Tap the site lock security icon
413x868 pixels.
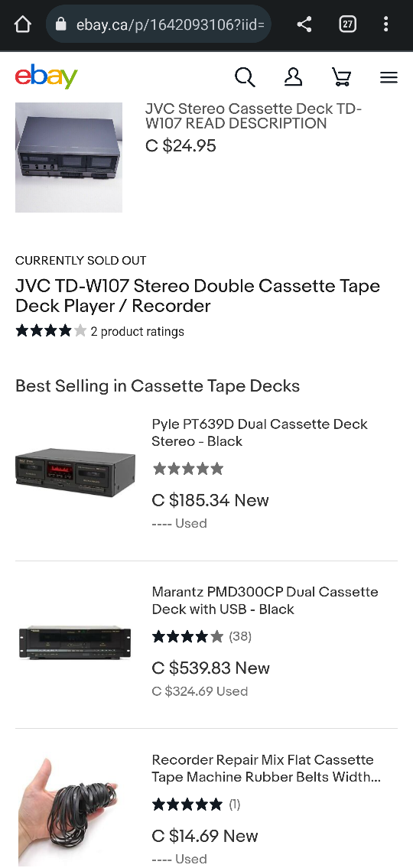point(61,24)
